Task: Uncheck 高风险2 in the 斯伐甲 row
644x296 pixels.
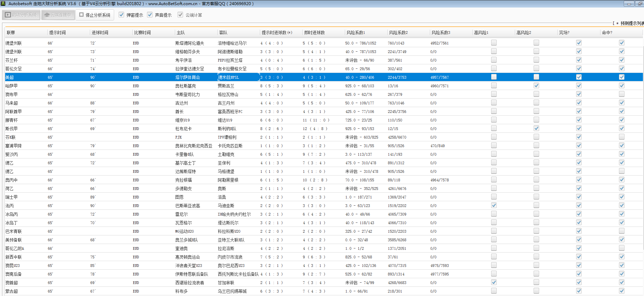Action: (x=536, y=128)
